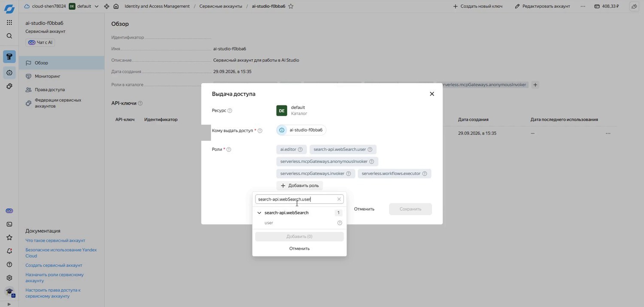Open doc link Создать сервисный аккаунт
This screenshot has width=644, height=307.
[54, 265]
